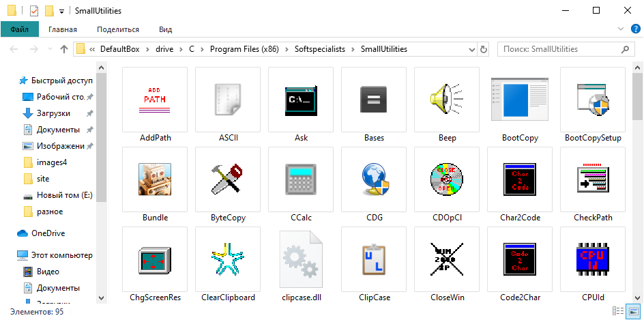Expand chevron after Softspecialists in address bar

(x=353, y=49)
